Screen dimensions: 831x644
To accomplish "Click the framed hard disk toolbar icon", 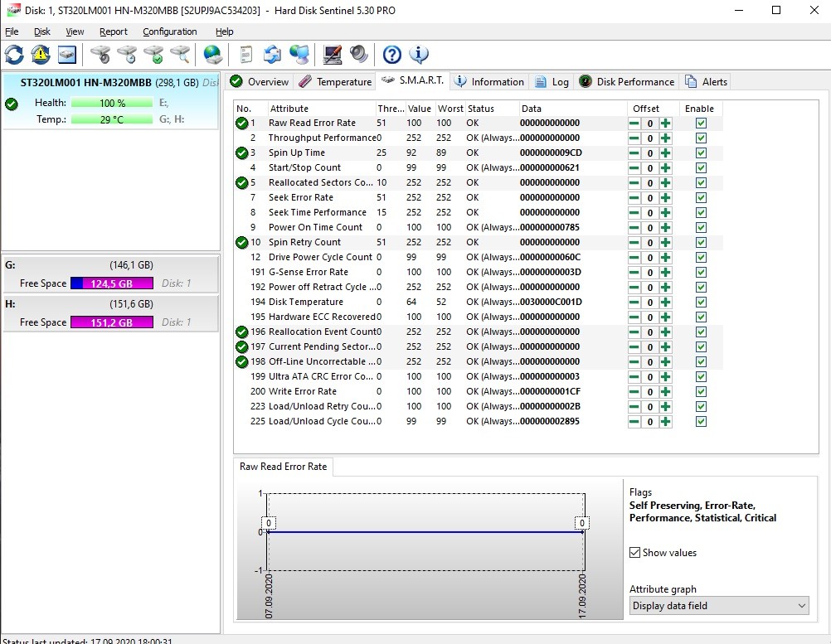I will [67, 55].
